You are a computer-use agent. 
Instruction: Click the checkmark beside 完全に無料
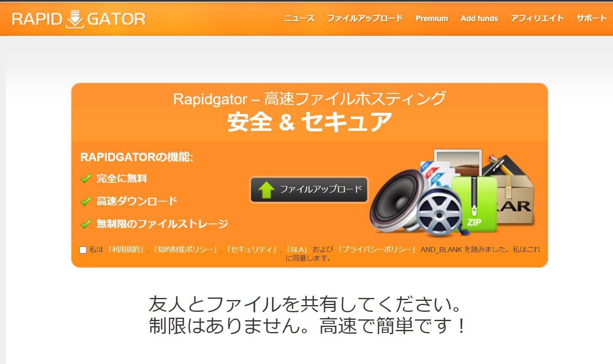(x=86, y=179)
